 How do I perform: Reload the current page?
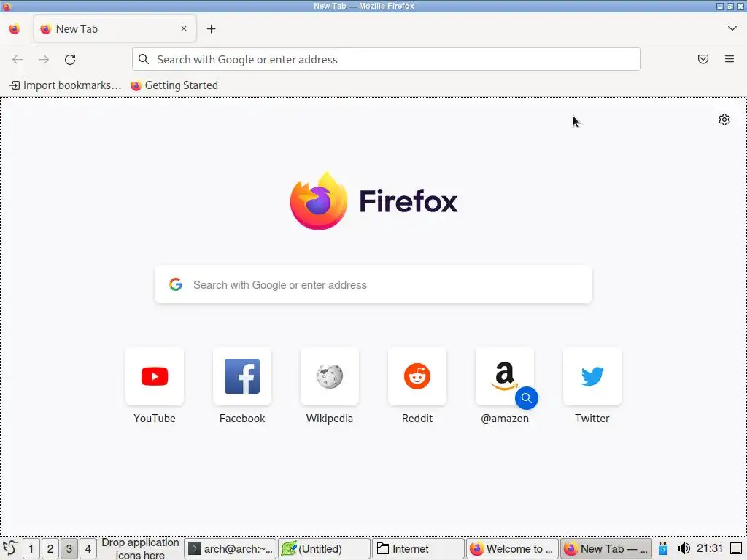(x=70, y=60)
